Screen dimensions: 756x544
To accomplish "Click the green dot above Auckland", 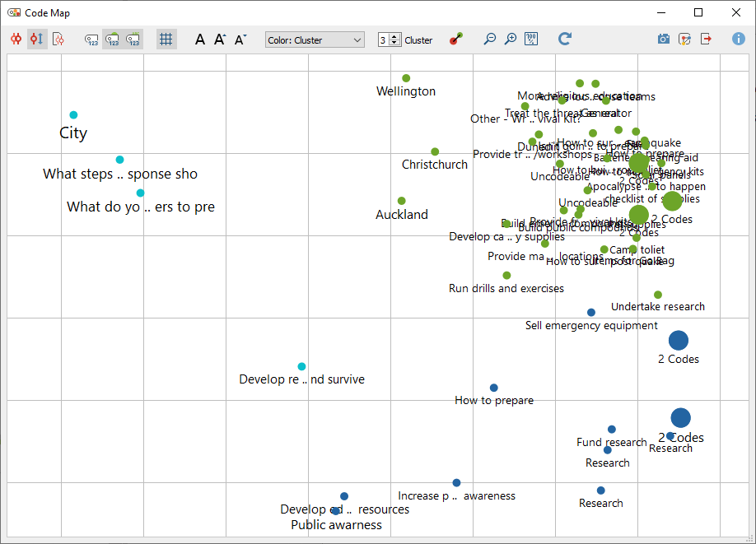I will pyautogui.click(x=402, y=201).
